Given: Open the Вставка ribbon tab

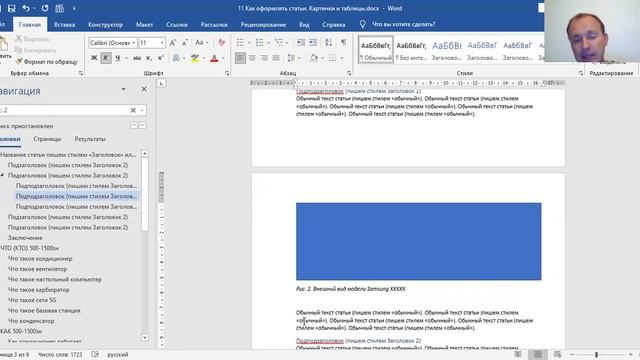Looking at the screenshot, I should coord(64,24).
